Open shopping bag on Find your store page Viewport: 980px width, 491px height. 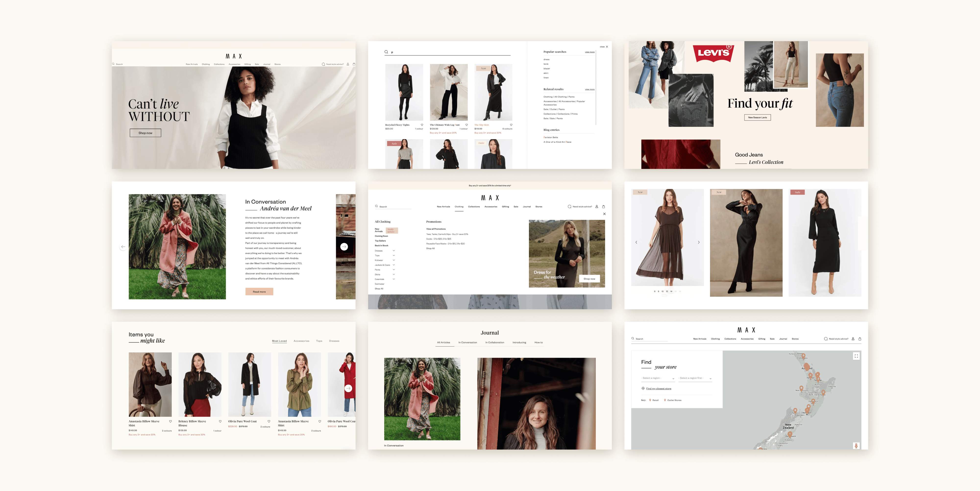coord(860,338)
